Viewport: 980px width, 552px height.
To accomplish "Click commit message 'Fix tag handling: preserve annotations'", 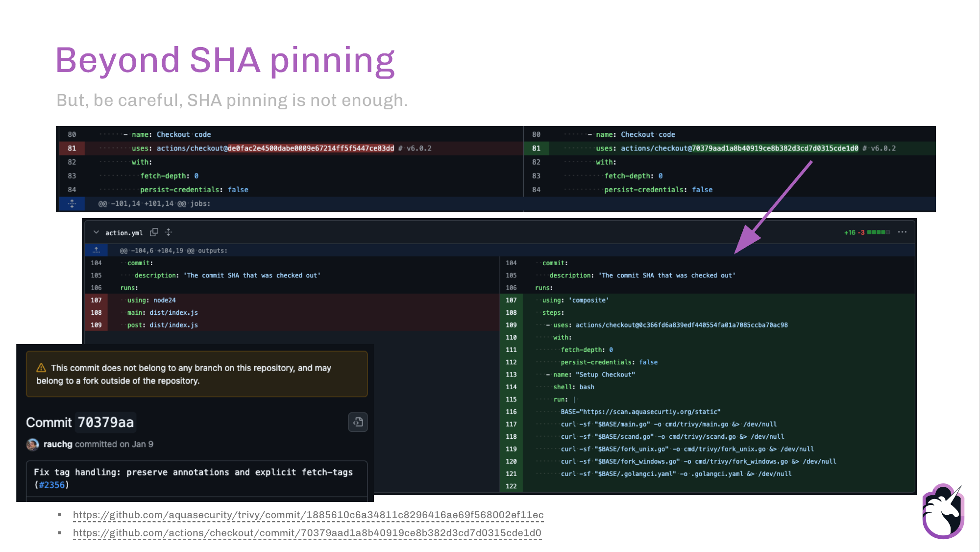I will [x=193, y=478].
